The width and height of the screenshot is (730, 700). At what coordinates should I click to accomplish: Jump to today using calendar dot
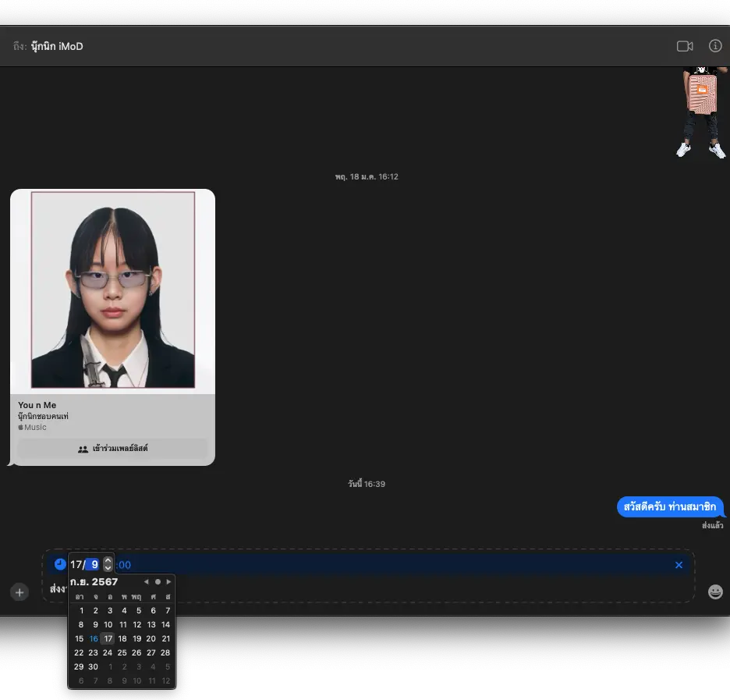[158, 581]
